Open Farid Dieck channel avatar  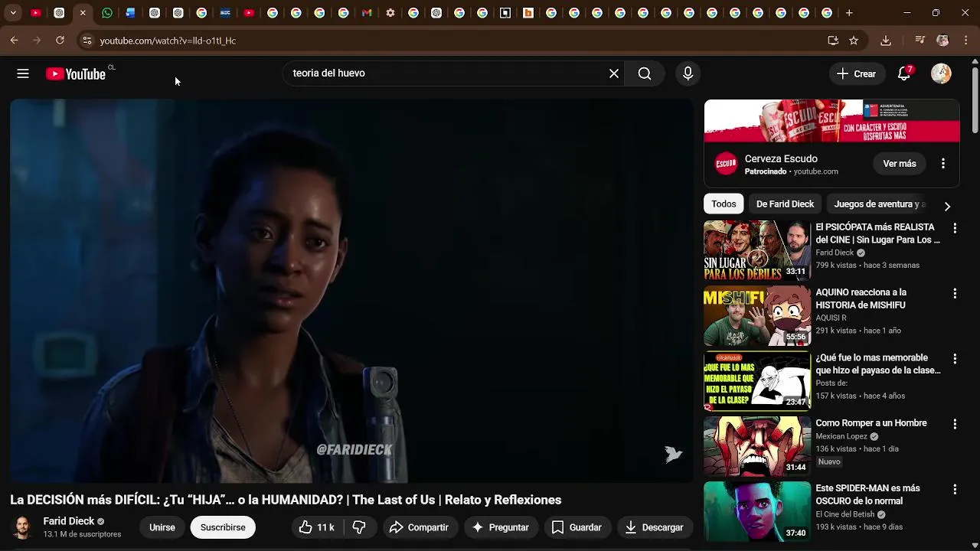click(x=22, y=527)
